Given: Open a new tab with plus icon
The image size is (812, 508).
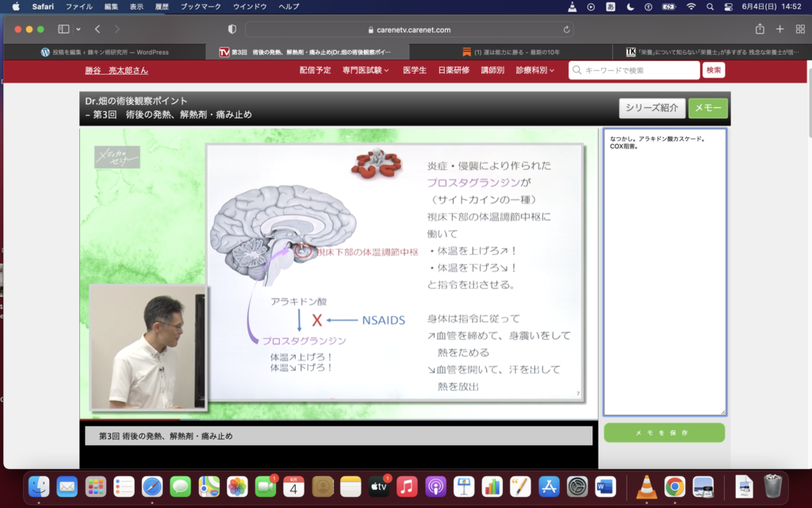Looking at the screenshot, I should point(779,29).
